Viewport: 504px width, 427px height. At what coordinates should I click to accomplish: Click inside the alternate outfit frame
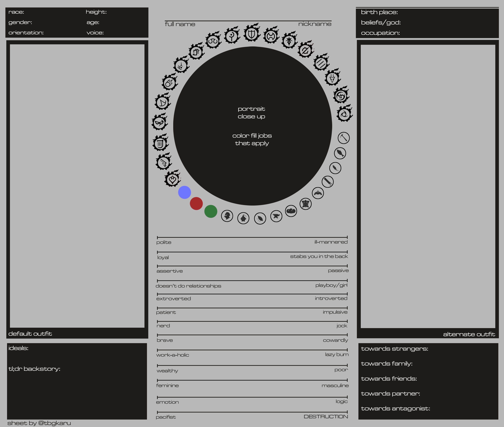coord(428,186)
